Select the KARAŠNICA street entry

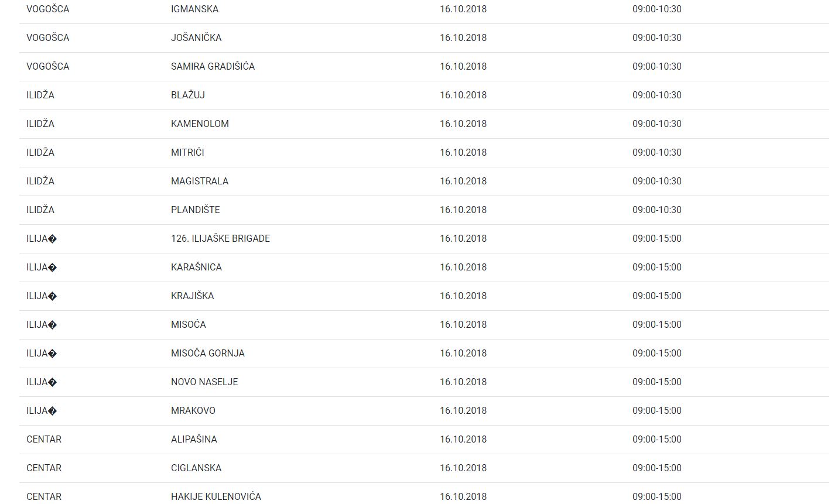click(x=196, y=268)
